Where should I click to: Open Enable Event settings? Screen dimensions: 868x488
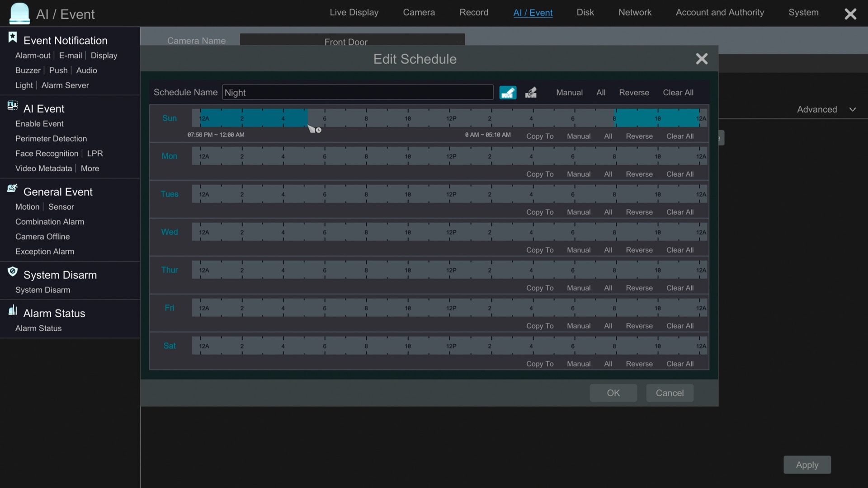point(39,124)
